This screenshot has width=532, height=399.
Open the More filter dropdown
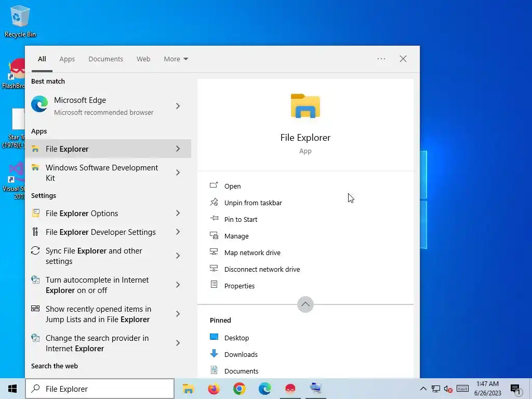[x=176, y=59]
